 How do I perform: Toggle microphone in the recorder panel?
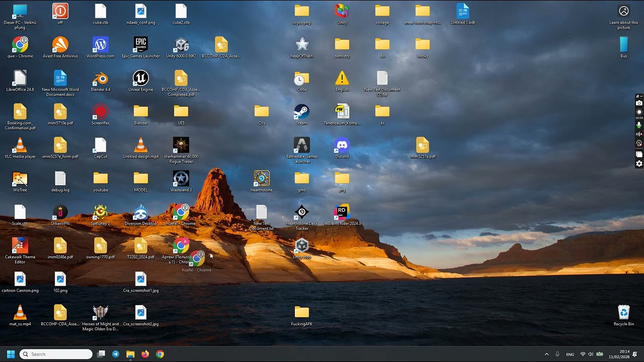coord(639,125)
